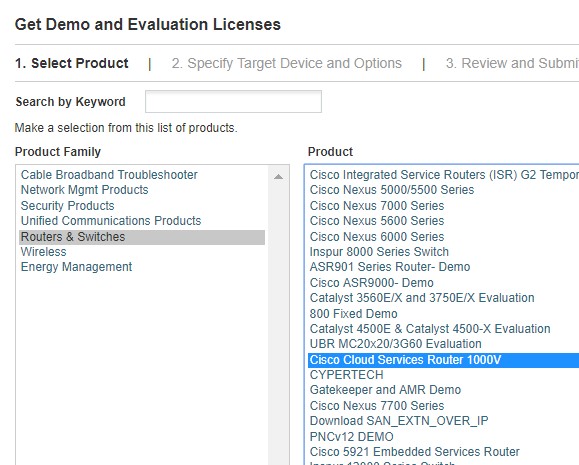Choose Catalyst 4500E & Catalyst 4500-X Evaluation
Viewport: 579px width, 465px height.
[430, 329]
